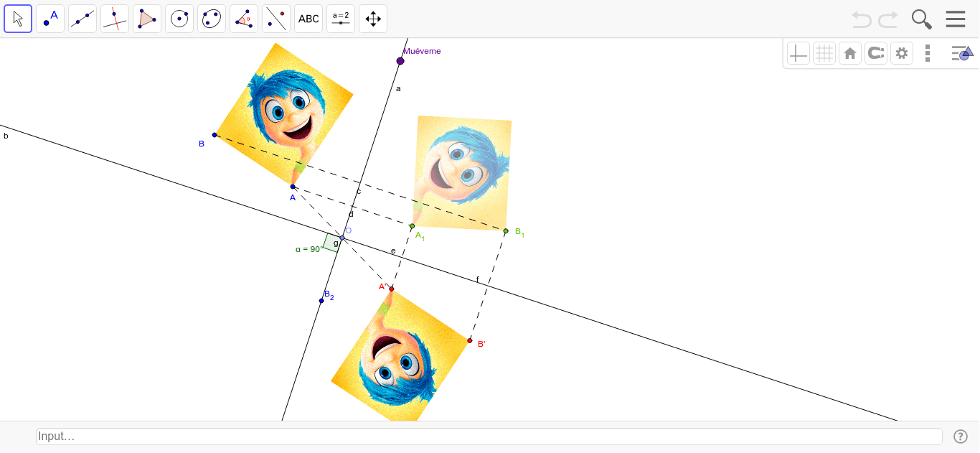Reset to standard home view
Image resolution: width=980 pixels, height=453 pixels.
[850, 53]
